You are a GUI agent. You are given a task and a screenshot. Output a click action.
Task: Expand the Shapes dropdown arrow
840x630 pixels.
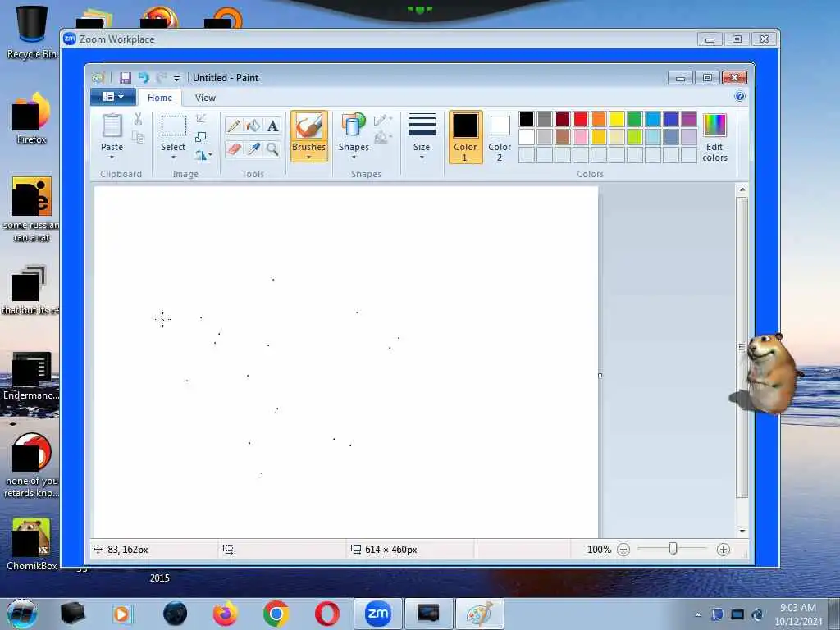tap(354, 157)
